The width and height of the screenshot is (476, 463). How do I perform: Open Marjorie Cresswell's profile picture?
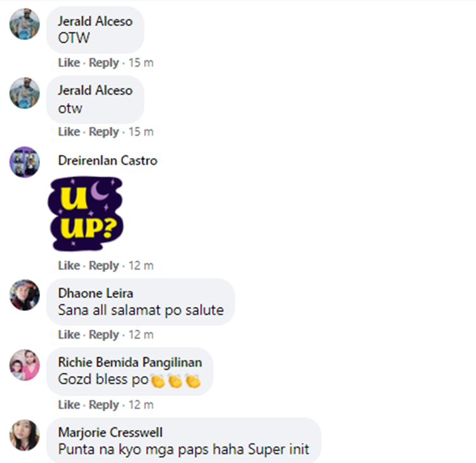(25, 435)
